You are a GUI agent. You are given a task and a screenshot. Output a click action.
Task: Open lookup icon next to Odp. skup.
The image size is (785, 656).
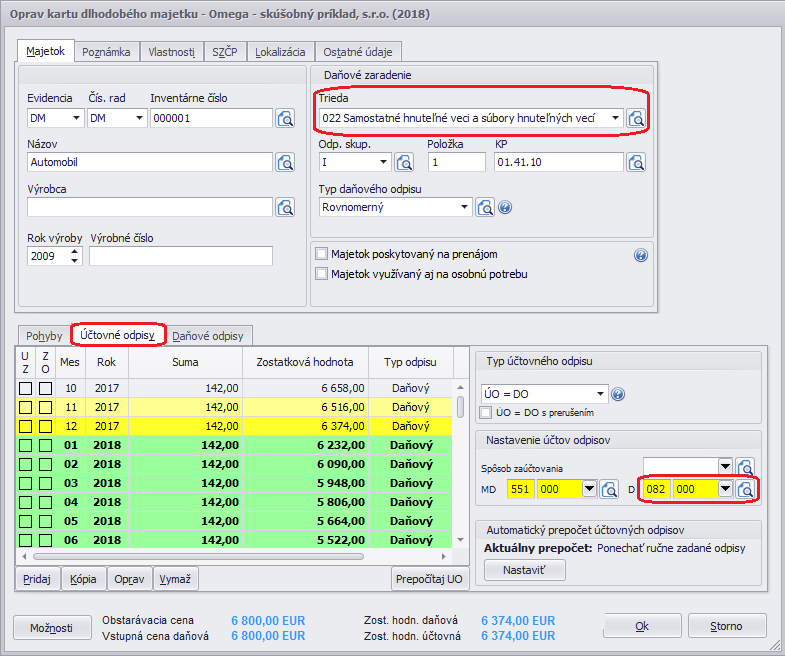[x=404, y=162]
